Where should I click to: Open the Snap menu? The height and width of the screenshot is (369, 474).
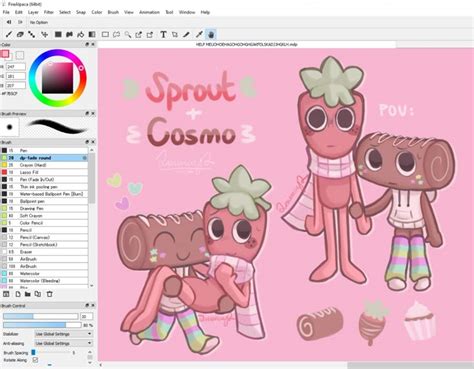(x=81, y=12)
